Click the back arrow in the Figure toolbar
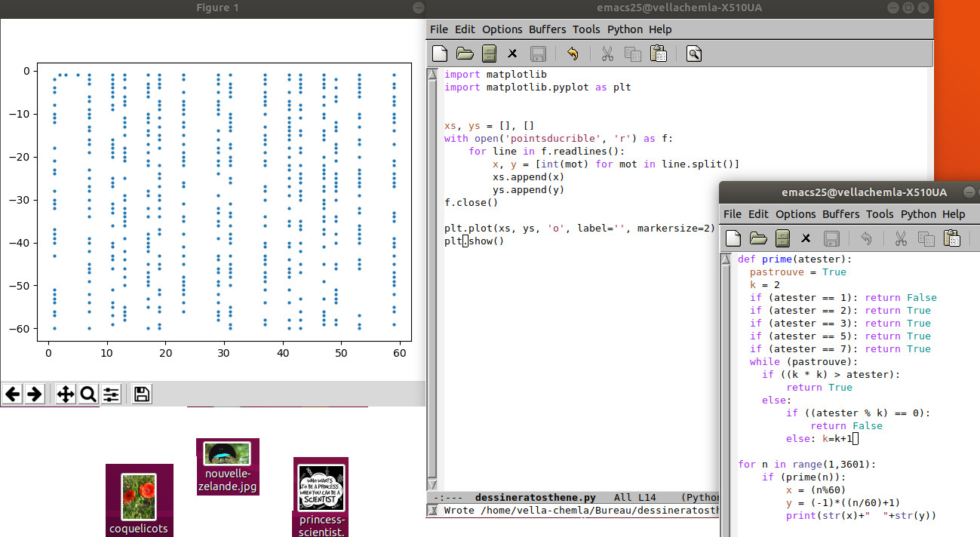Screen dimensions: 980x537 [x=12, y=394]
